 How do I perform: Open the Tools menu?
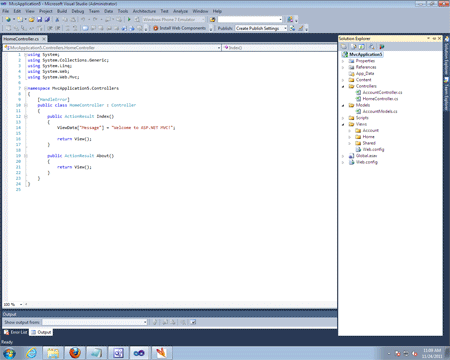pyautogui.click(x=123, y=11)
